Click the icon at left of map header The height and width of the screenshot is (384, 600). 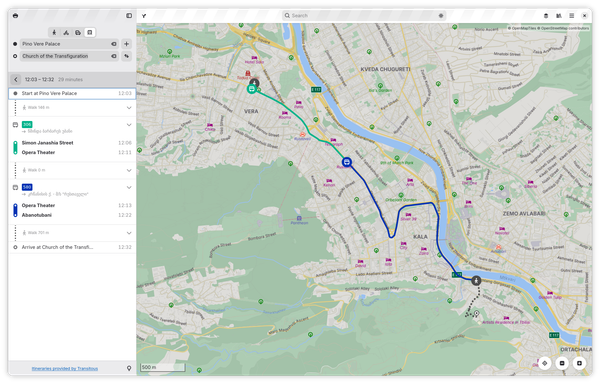[144, 16]
